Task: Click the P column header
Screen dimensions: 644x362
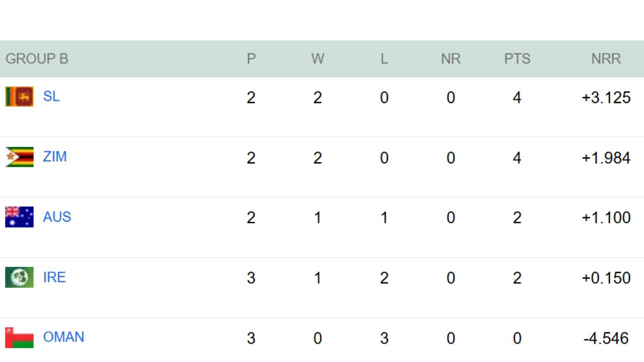Action: pos(251,59)
